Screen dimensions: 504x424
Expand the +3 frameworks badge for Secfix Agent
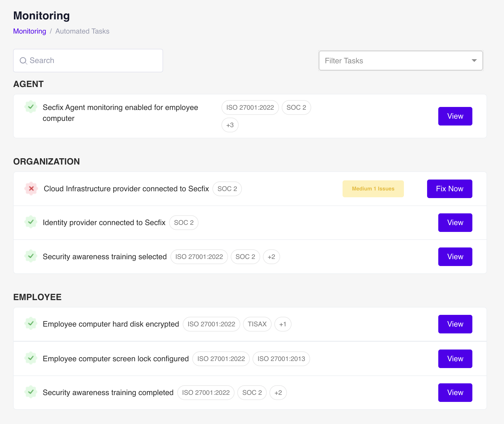click(x=230, y=125)
